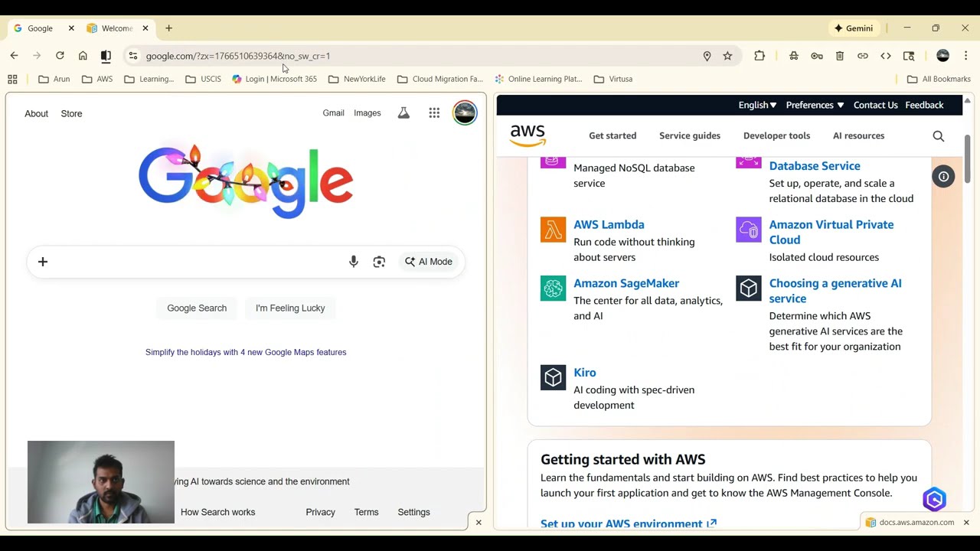Expand the English language dropdown
Screen dimensions: 980x551
[x=757, y=105]
